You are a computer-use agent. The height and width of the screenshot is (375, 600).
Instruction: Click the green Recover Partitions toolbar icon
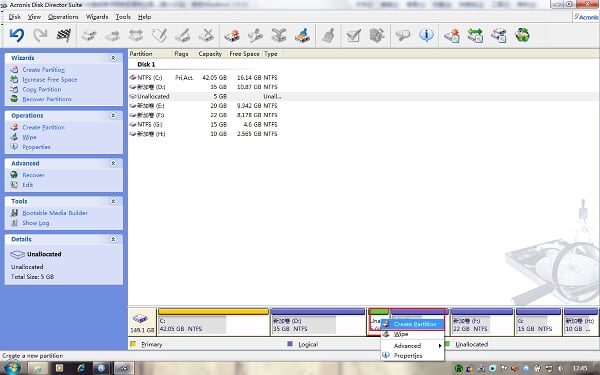point(522,35)
